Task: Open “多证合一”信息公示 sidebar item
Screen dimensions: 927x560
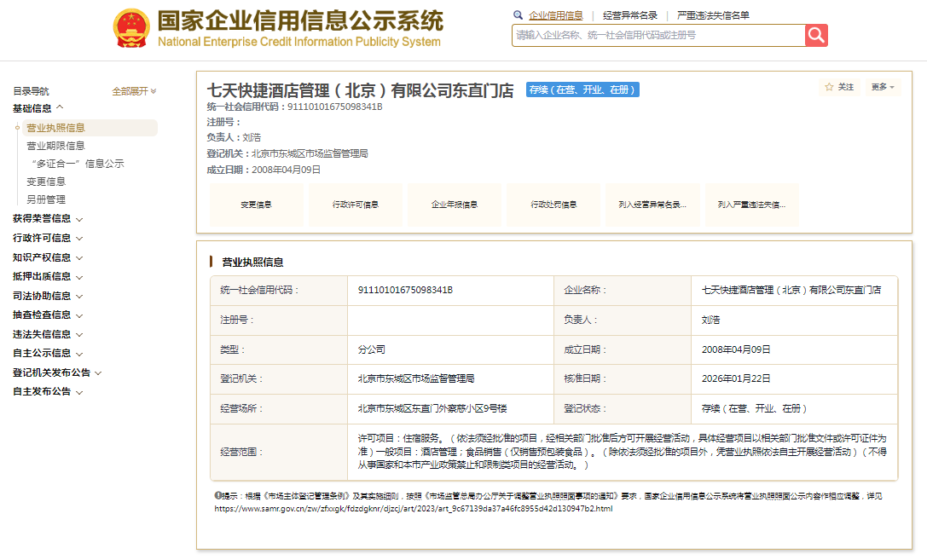Action: (77, 164)
